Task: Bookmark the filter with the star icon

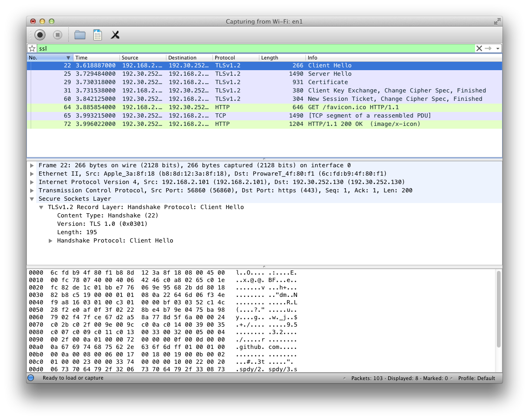Action: click(32, 48)
